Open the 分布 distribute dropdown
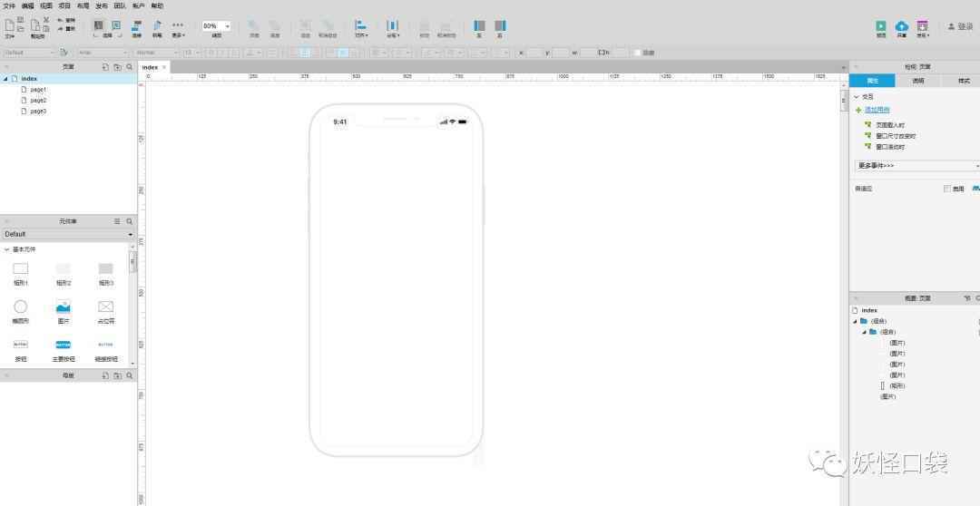This screenshot has height=506, width=980. tap(393, 28)
